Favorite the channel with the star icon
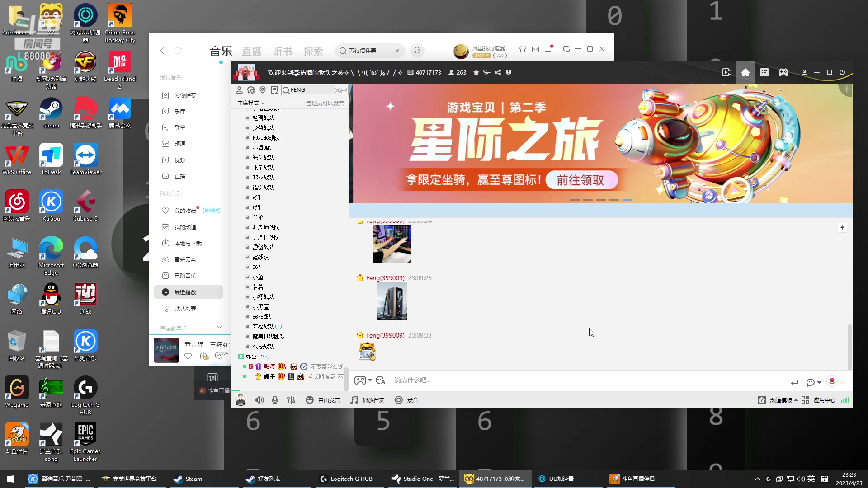The width and height of the screenshot is (868, 488). 476,72
